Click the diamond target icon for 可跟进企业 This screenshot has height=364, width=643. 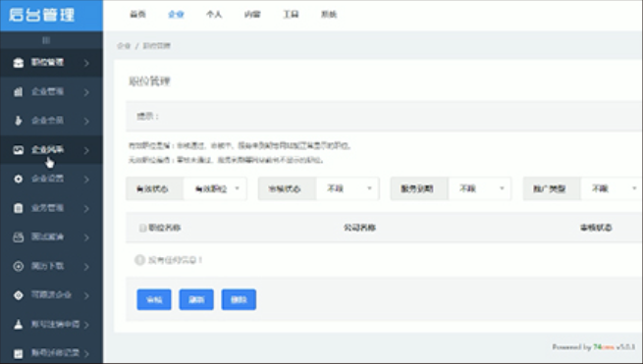click(18, 295)
